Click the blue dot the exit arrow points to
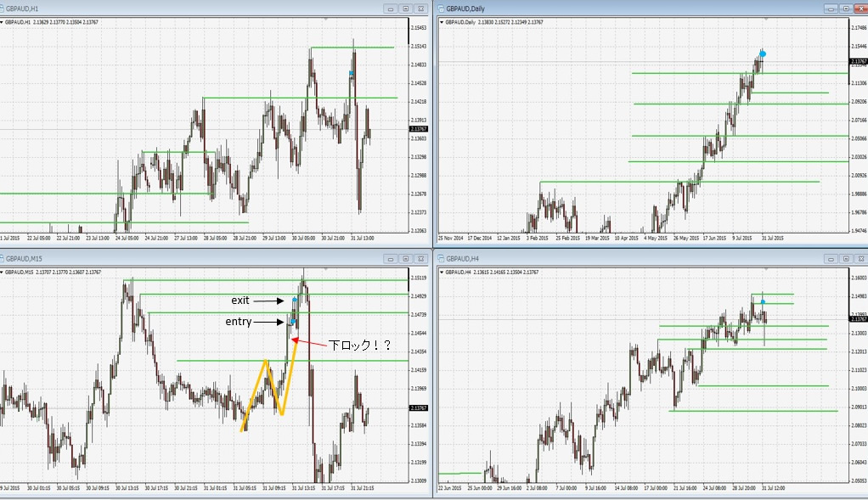The height and width of the screenshot is (500, 868). 295,301
